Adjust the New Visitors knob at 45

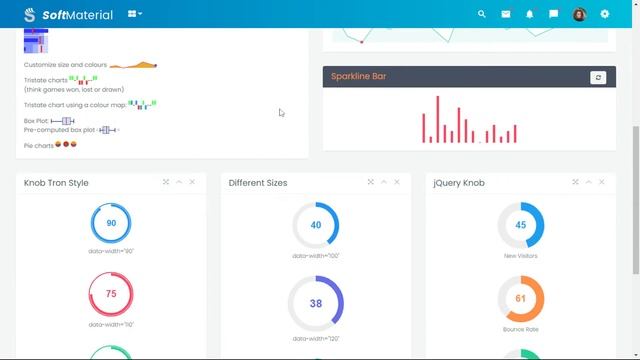[520, 225]
